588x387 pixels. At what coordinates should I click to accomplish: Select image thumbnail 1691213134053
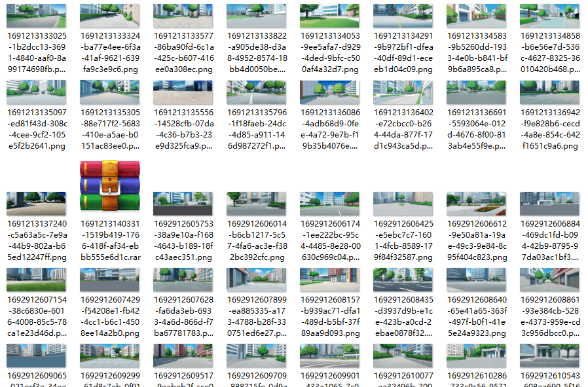(330, 14)
